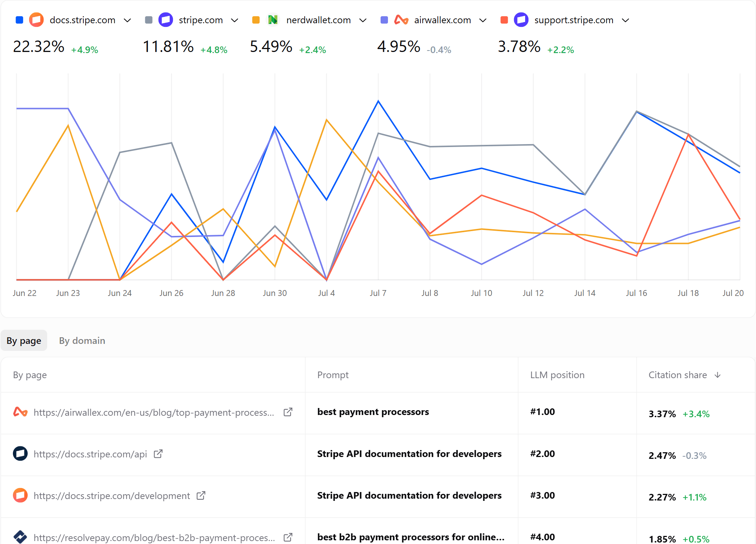Click the blue color swatch for docs.stripe.com
Image resolution: width=756 pixels, height=544 pixels.
click(x=20, y=20)
